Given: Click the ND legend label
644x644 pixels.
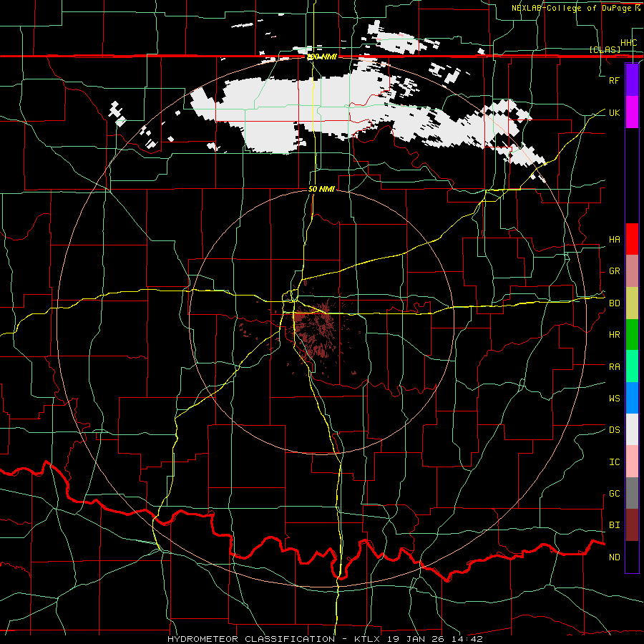Looking at the screenshot, I should click(x=614, y=557).
